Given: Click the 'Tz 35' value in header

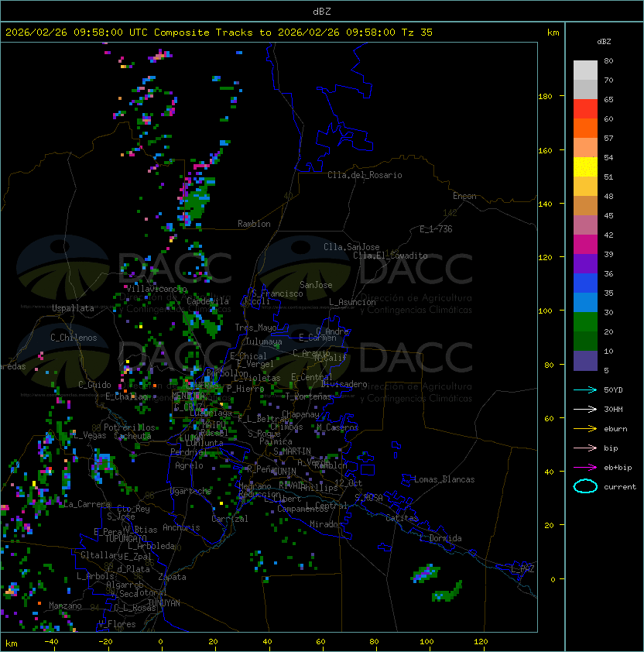Looking at the screenshot, I should tap(417, 33).
